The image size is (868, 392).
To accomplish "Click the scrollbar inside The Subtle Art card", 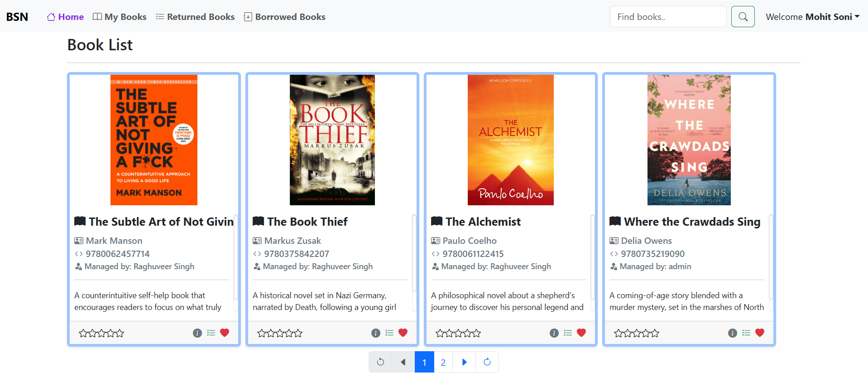I will coord(235,257).
